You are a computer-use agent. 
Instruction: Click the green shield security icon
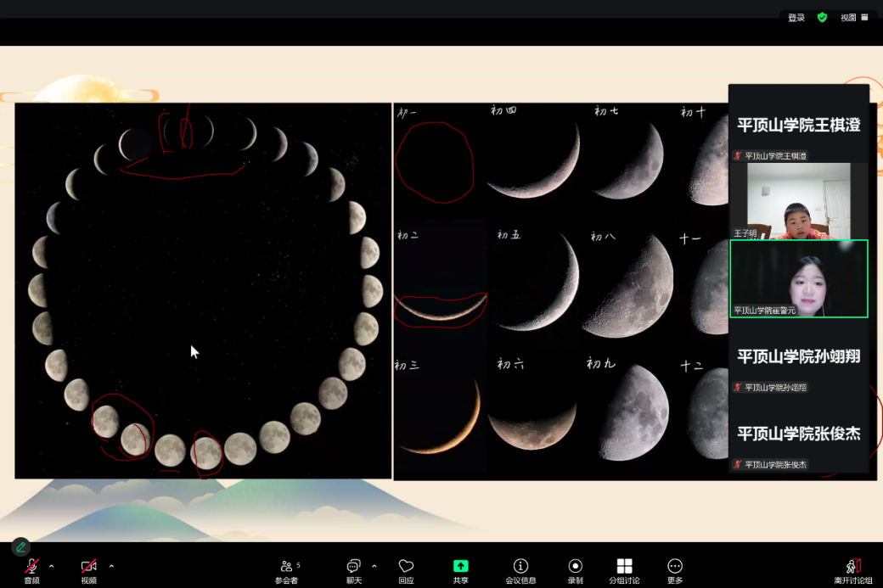pyautogui.click(x=822, y=17)
